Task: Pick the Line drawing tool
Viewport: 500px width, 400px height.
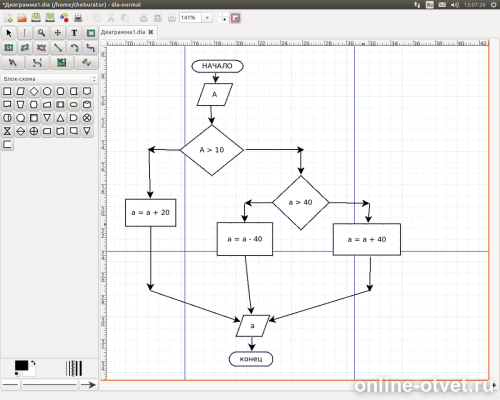Action: (58, 48)
